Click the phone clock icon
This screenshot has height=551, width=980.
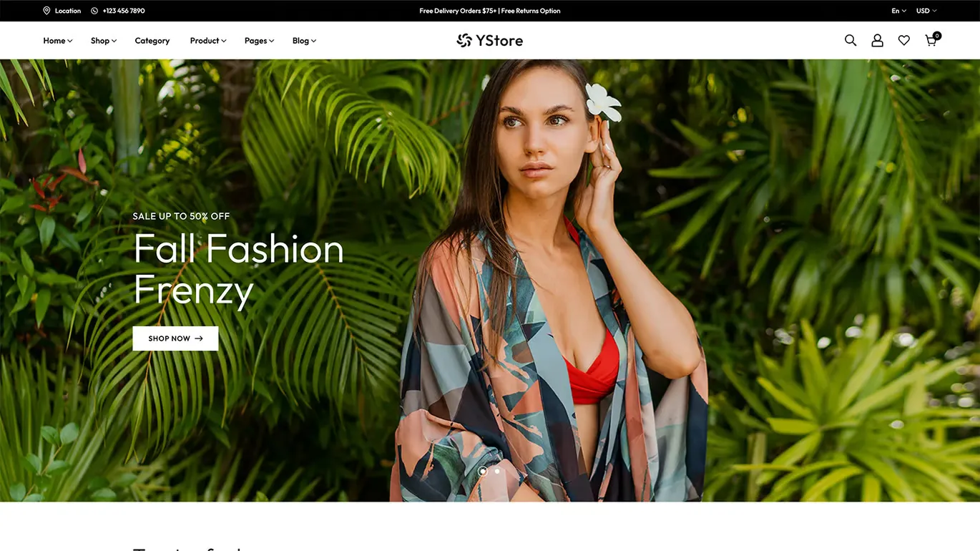[x=94, y=11]
